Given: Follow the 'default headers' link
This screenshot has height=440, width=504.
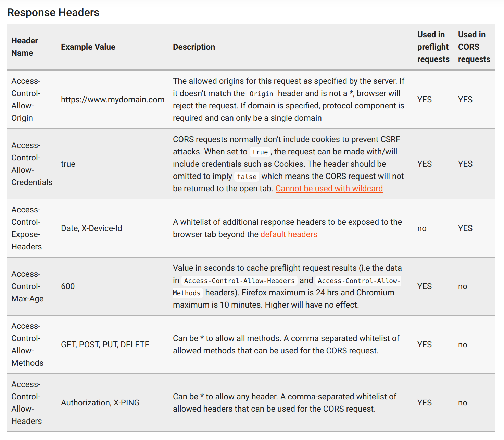Looking at the screenshot, I should 289,234.
